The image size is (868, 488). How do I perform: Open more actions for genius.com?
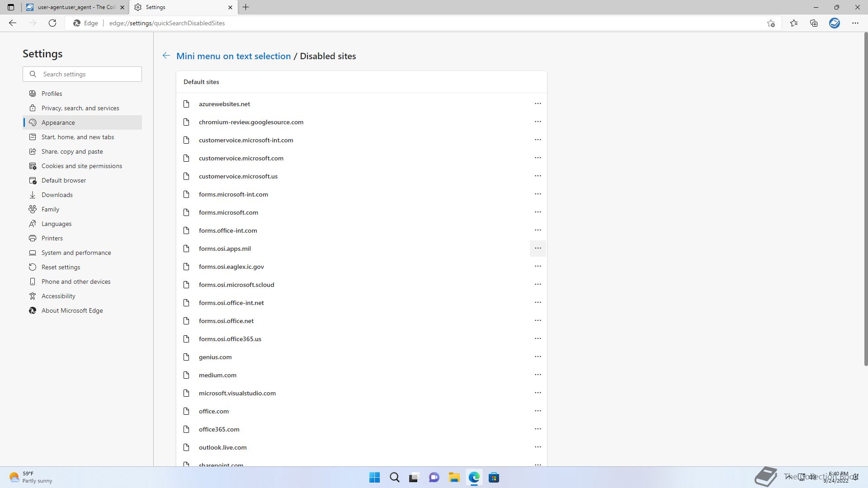click(x=538, y=357)
